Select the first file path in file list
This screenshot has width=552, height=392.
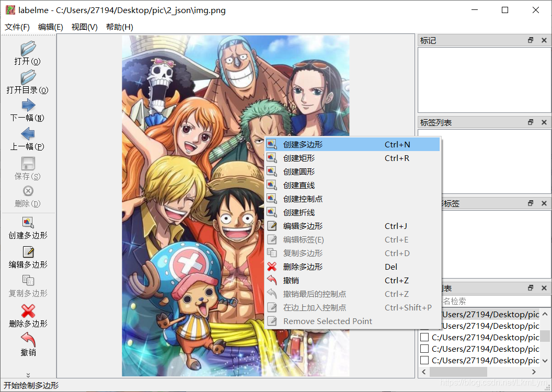click(x=490, y=314)
